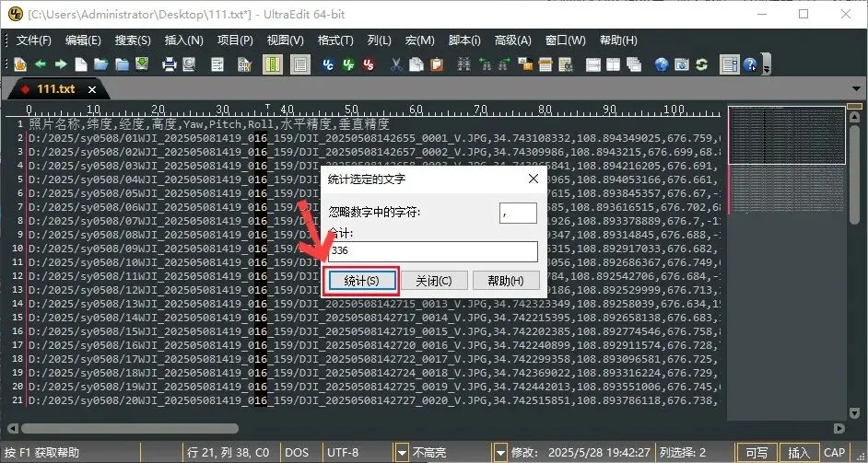The image size is (868, 463).
Task: Toggle the 插入 insert mode status
Action: tap(799, 453)
